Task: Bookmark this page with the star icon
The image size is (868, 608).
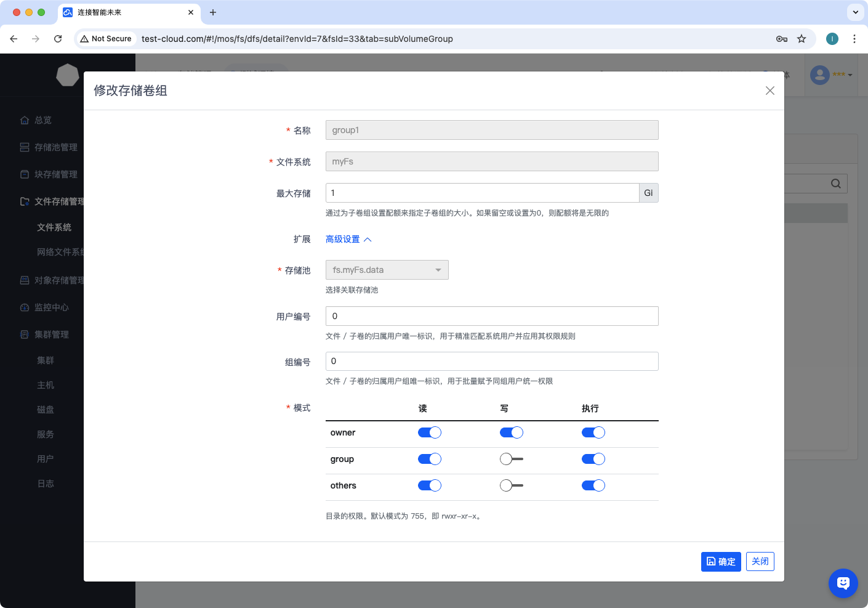Action: [802, 39]
